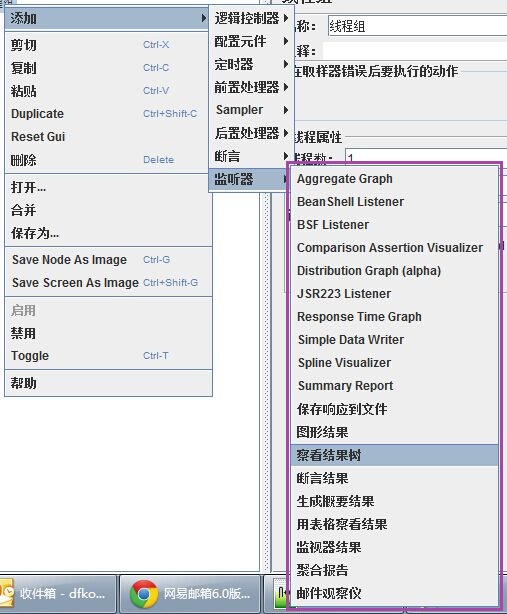Viewport: 507px width, 614px height.
Task: Select 剪切 in the context menu
Action: pos(108,45)
